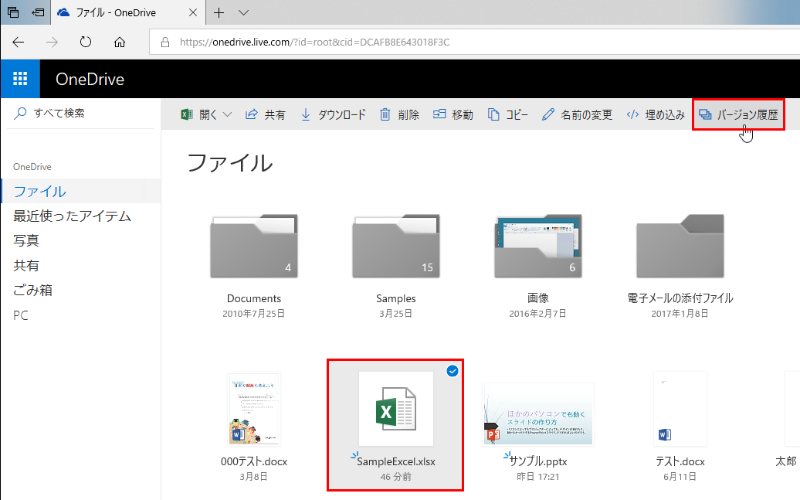Uncheck the SampleExcel.xlsx selection checkmark

point(452,371)
